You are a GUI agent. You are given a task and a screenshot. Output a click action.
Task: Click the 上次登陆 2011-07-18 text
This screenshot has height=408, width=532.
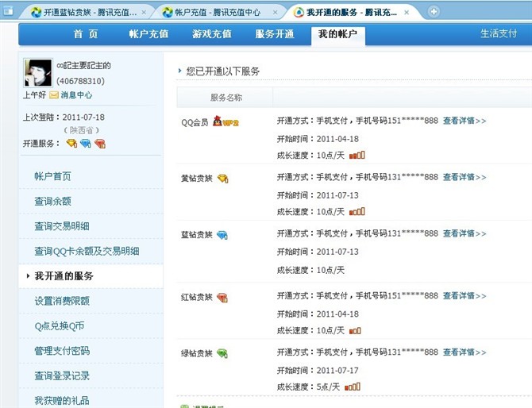[x=64, y=117]
